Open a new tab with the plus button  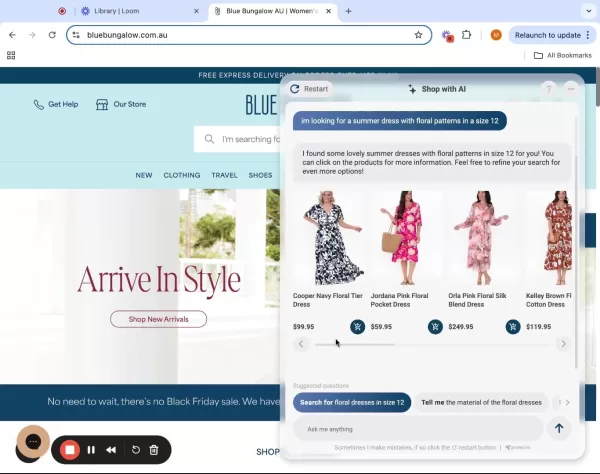tap(348, 11)
